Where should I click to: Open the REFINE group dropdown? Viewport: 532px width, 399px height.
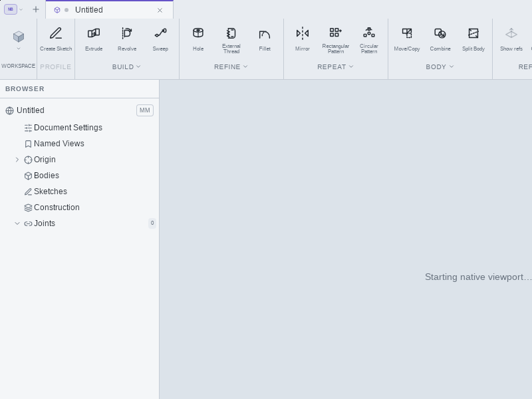231,67
